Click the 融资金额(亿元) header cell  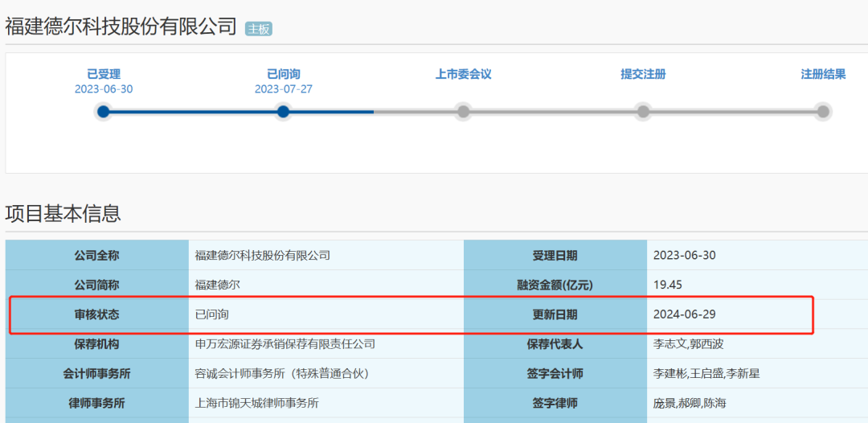[555, 285]
